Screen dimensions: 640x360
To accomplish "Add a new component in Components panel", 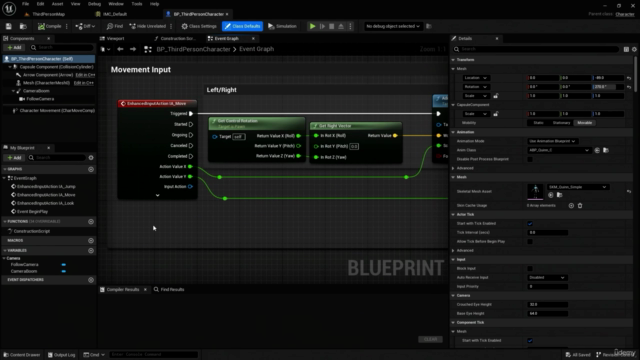I will [x=14, y=47].
